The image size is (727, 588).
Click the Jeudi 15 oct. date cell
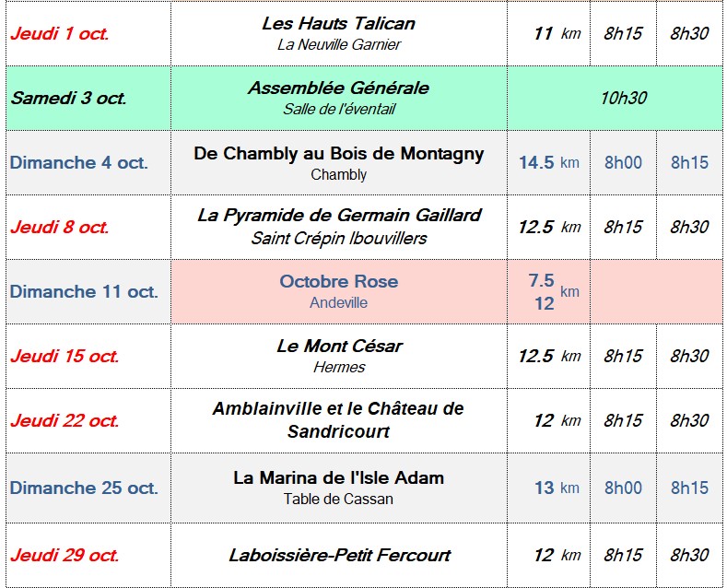click(88, 356)
